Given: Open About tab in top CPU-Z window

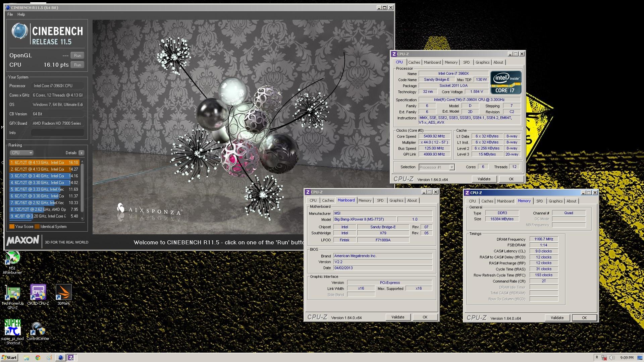Looking at the screenshot, I should pyautogui.click(x=498, y=62).
